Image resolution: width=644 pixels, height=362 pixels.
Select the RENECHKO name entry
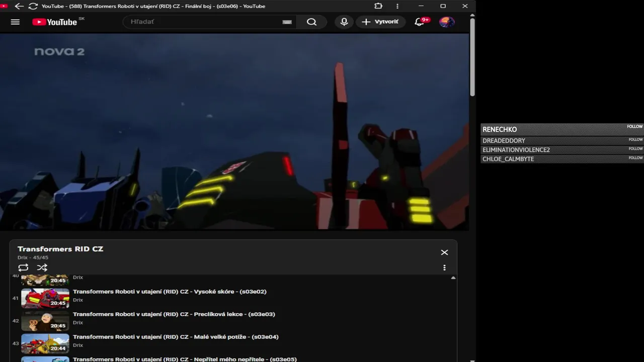[x=500, y=130]
